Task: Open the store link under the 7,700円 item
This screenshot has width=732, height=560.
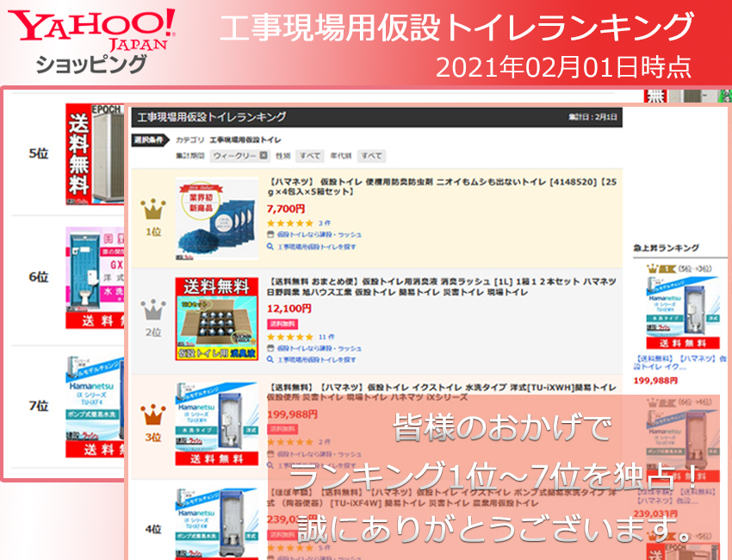Action: 319,234
